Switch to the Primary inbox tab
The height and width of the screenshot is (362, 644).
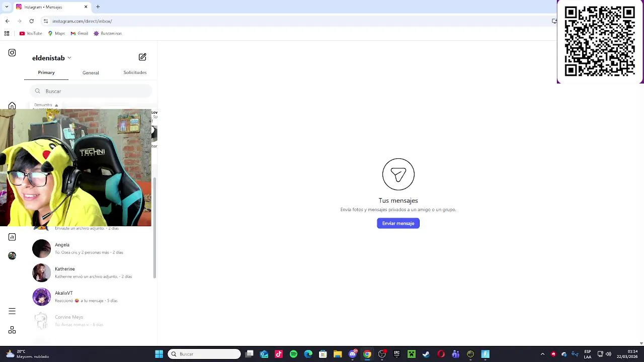pos(46,72)
